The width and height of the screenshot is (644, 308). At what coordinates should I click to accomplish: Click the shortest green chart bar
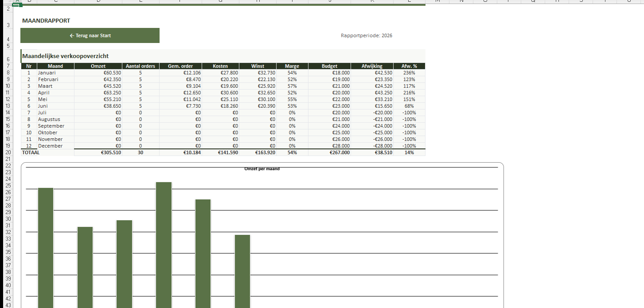coord(242,270)
